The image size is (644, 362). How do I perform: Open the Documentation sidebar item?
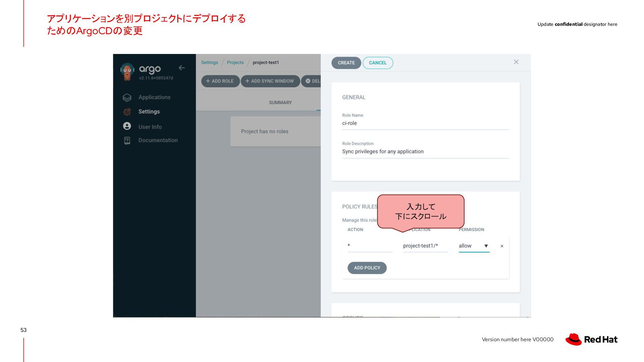point(158,140)
